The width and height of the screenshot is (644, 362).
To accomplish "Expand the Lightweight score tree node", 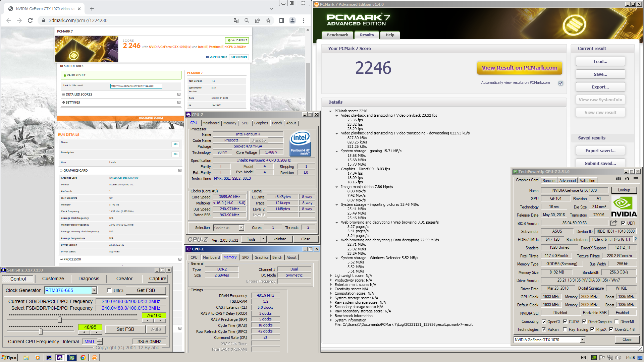I will [331, 276].
